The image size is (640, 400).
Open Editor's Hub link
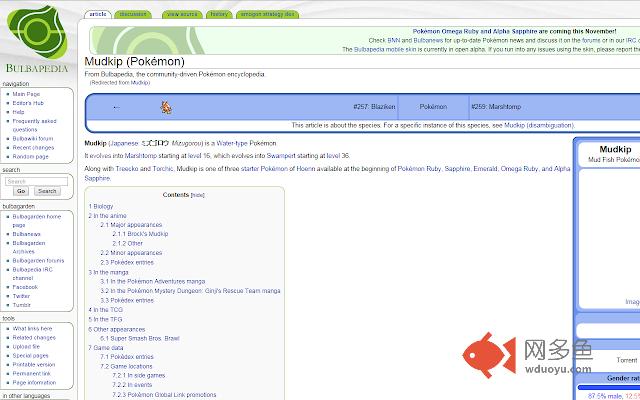pyautogui.click(x=28, y=103)
